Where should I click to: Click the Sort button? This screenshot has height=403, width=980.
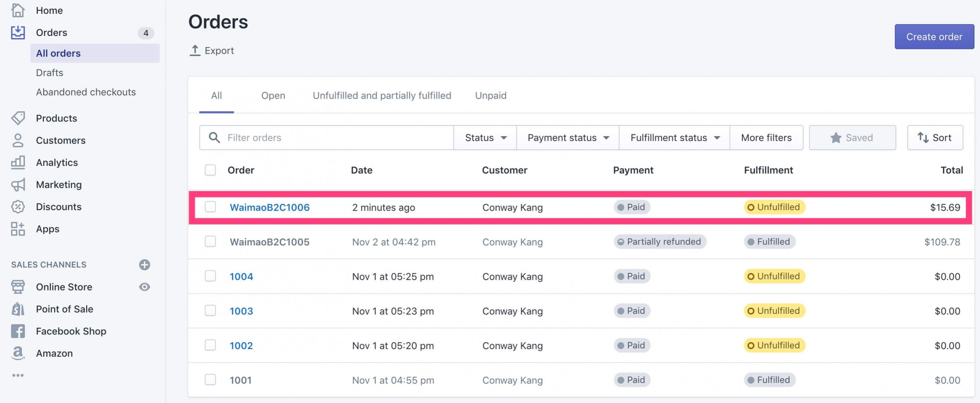(x=935, y=138)
